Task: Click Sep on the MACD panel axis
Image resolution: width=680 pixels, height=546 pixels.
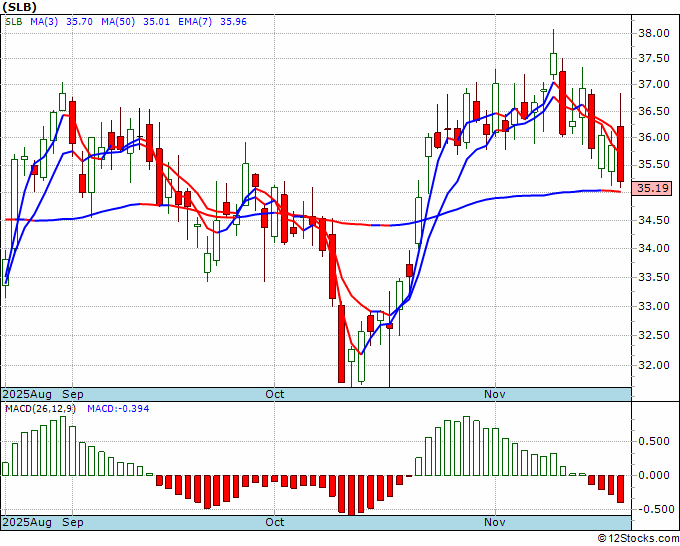Action: [72, 522]
